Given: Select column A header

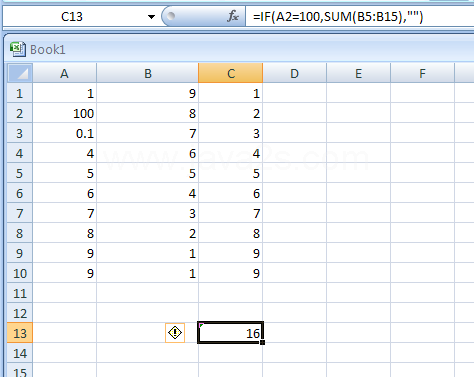Looking at the screenshot, I should pyautogui.click(x=65, y=73).
